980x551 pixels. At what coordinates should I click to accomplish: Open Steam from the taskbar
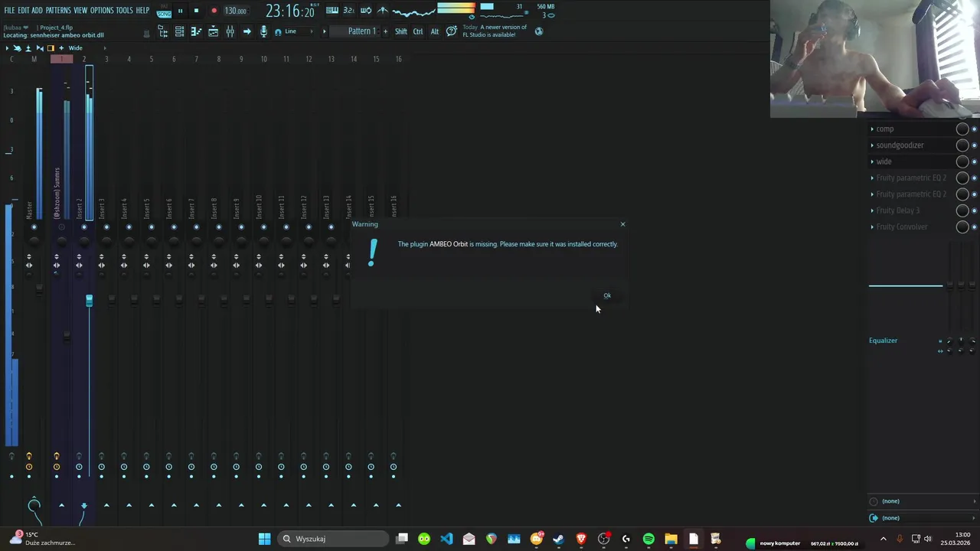(559, 539)
